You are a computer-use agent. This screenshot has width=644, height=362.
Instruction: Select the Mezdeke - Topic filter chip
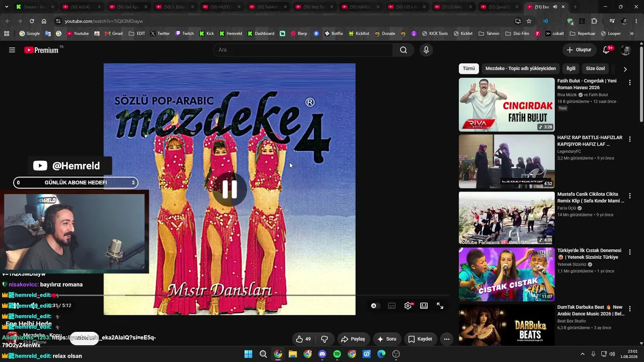(x=521, y=68)
